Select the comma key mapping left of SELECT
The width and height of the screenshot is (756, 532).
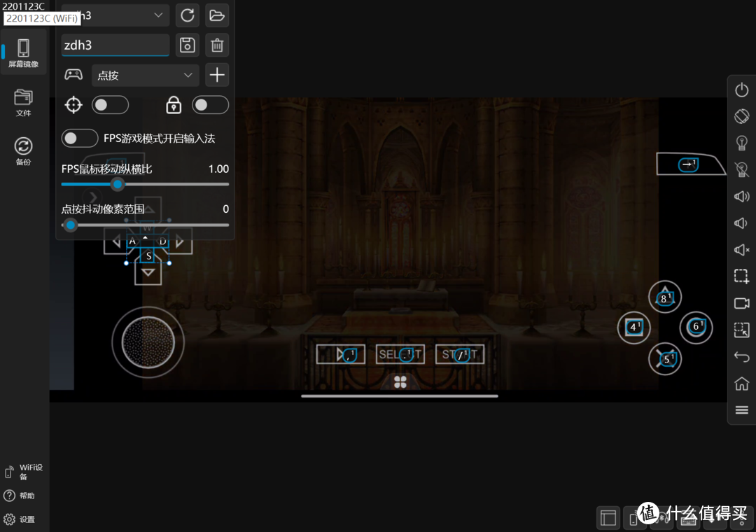pyautogui.click(x=349, y=355)
